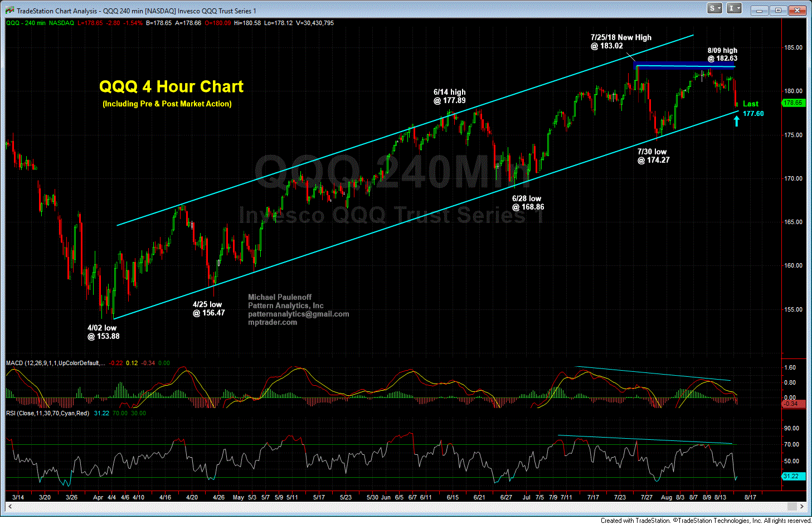
Task: Select the 'QQQ 4 Hour Chart' title text
Action: [171, 86]
